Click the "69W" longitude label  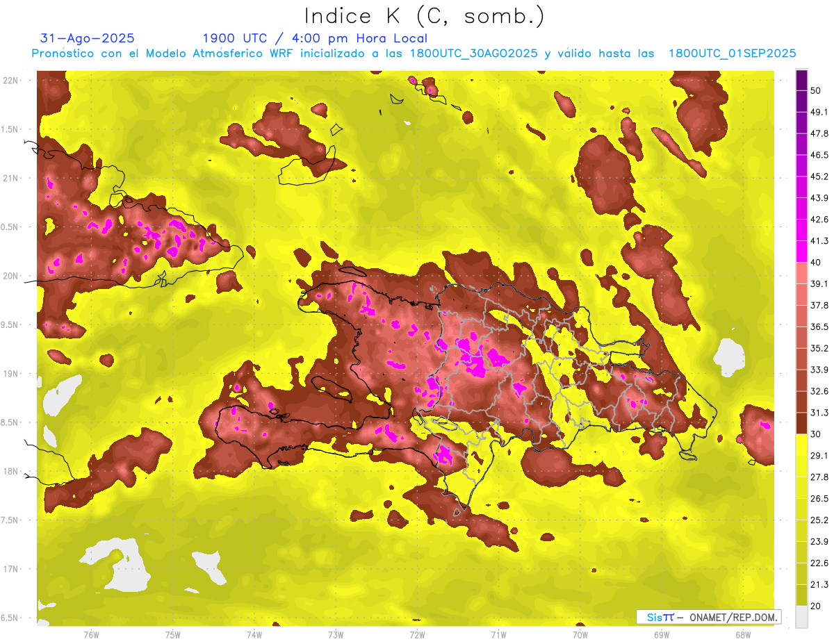click(662, 635)
